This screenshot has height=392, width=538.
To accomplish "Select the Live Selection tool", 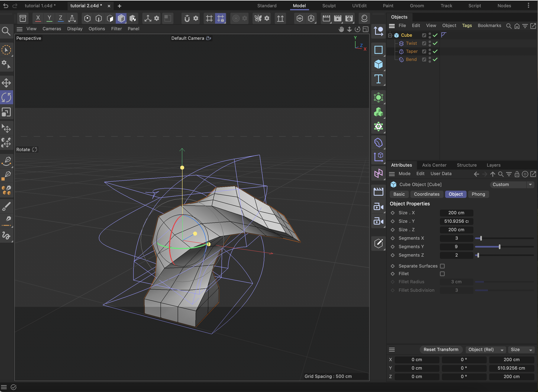I will (x=7, y=50).
